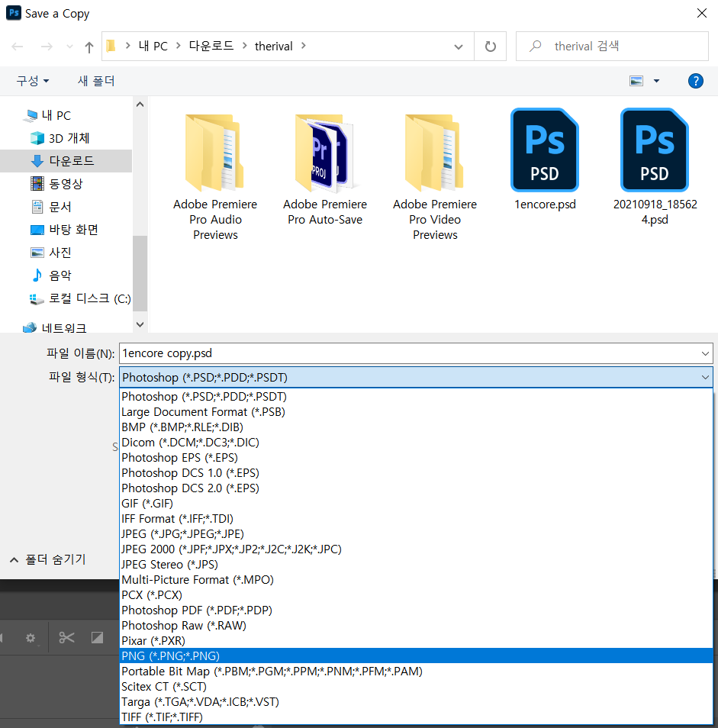Click sidebar scrollbar down arrow

coord(140,324)
